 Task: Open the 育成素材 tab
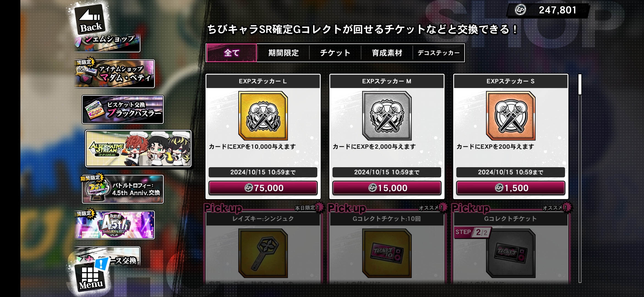(387, 53)
